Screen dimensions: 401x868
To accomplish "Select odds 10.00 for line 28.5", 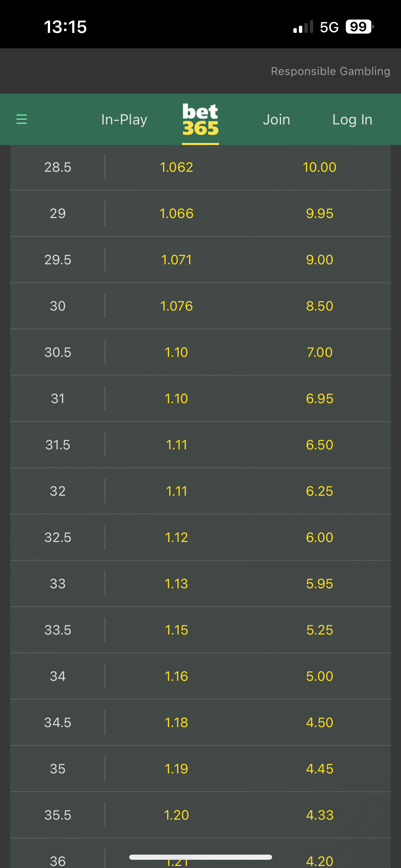I will point(319,167).
